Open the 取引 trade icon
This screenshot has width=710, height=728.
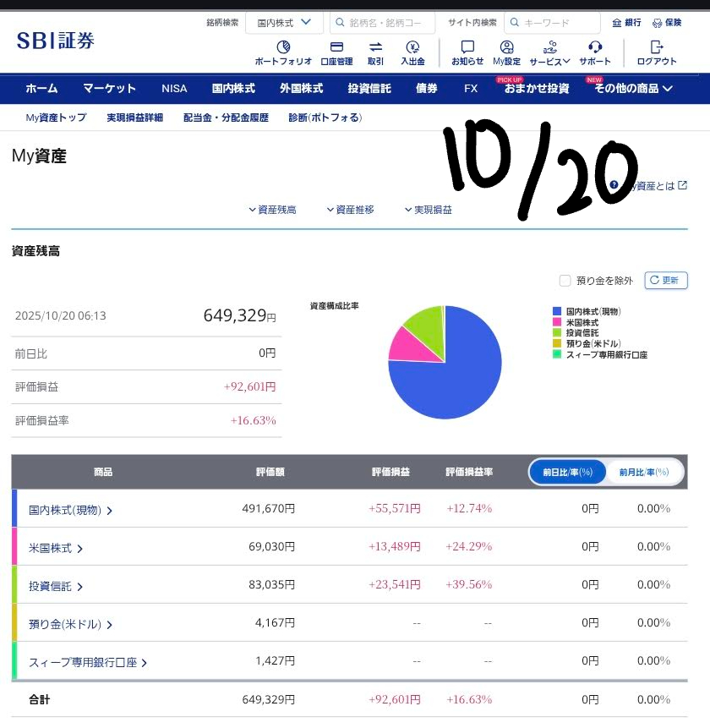click(x=375, y=47)
